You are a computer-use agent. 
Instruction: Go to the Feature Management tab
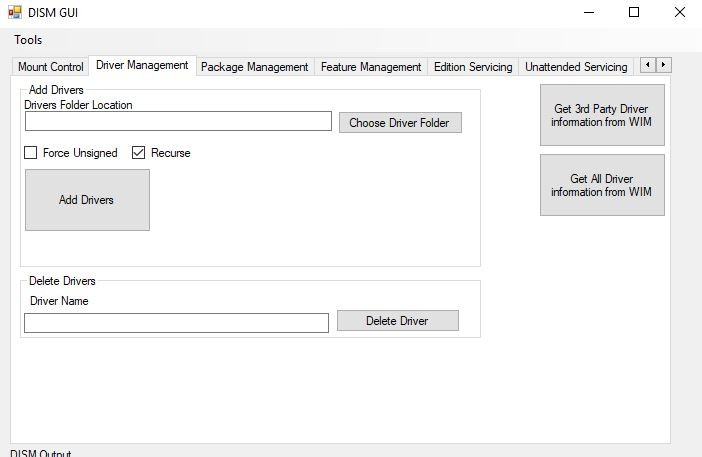(371, 67)
